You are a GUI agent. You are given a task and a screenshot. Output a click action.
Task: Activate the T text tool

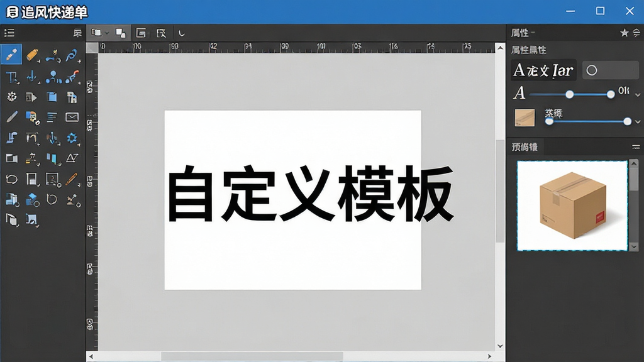11,77
